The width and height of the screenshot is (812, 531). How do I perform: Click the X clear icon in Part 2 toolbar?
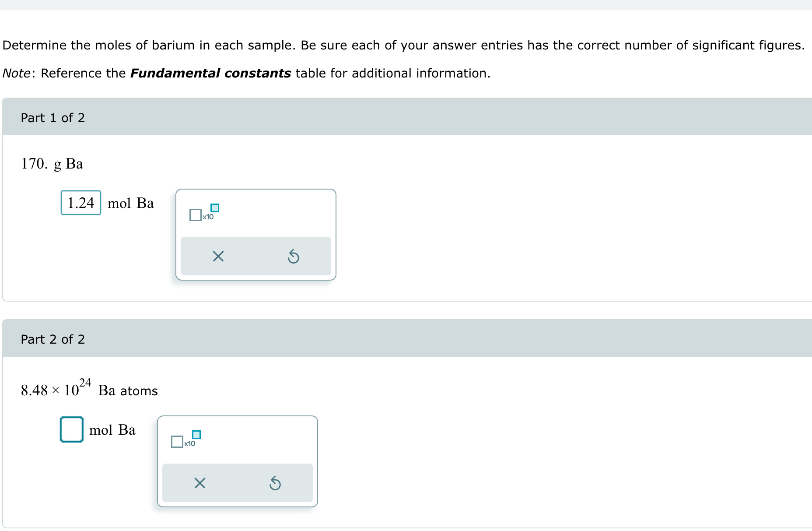199,483
